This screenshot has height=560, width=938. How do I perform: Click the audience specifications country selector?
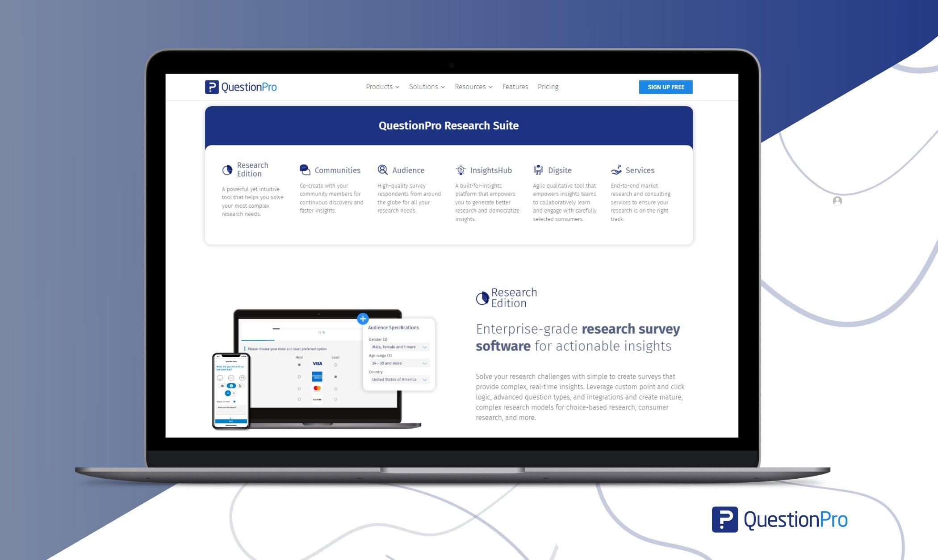[x=398, y=379]
